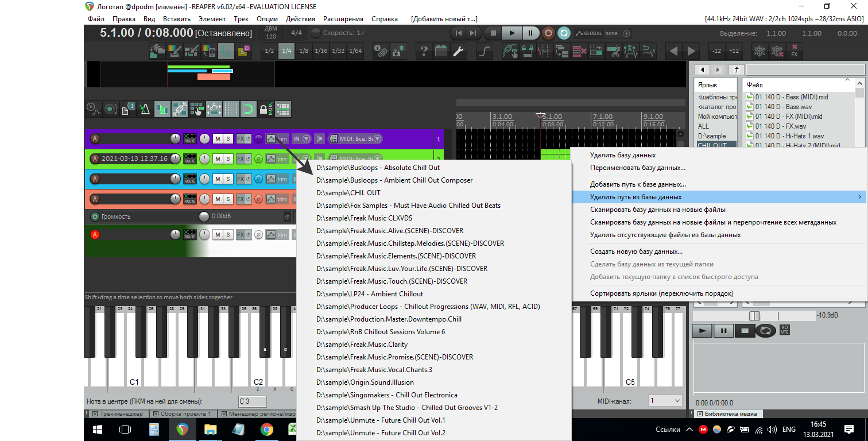Image resolution: width=868 pixels, height=441 pixels.
Task: Click the padlock locking icon in the toolbar
Action: tap(265, 109)
